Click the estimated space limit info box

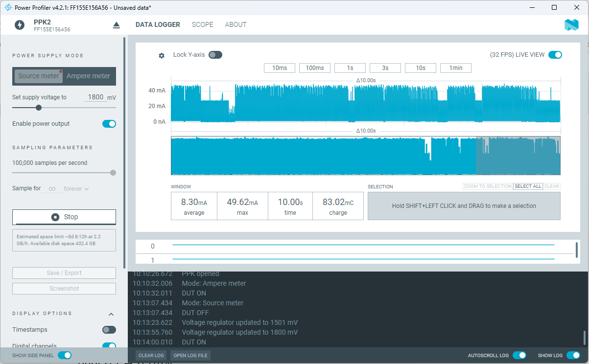click(64, 240)
